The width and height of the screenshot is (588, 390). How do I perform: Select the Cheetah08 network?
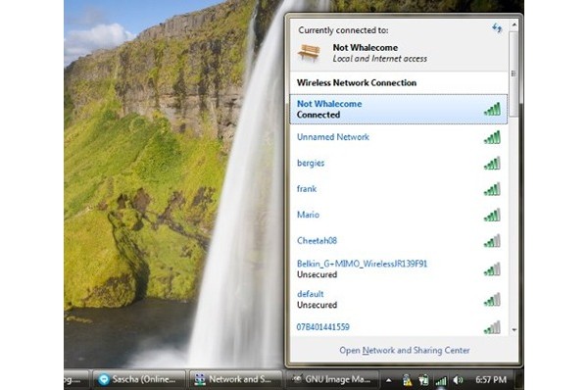click(399, 241)
